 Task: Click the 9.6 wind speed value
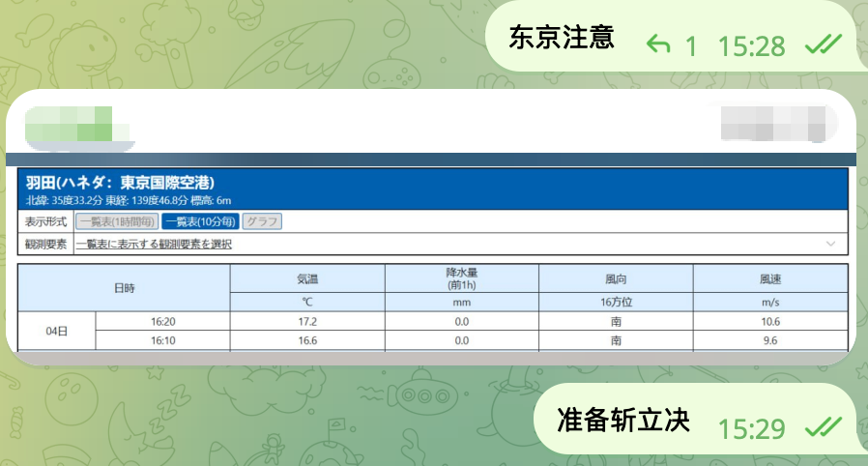click(x=770, y=340)
